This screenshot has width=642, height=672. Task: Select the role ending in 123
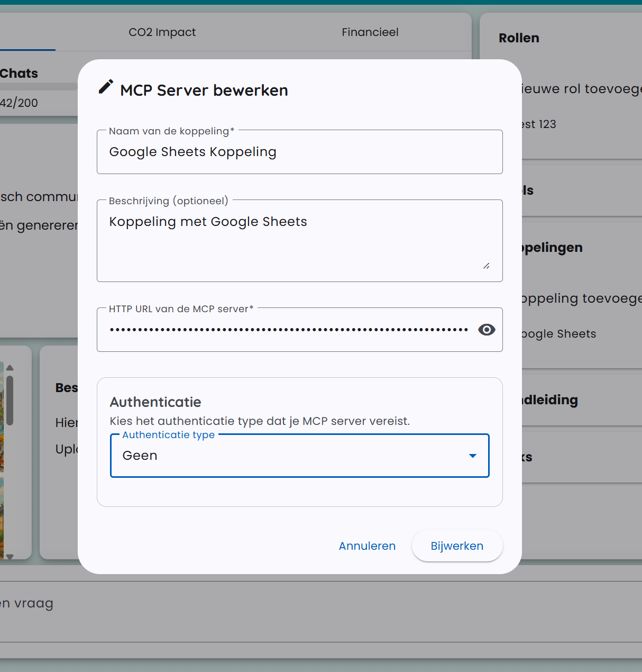[x=538, y=124]
